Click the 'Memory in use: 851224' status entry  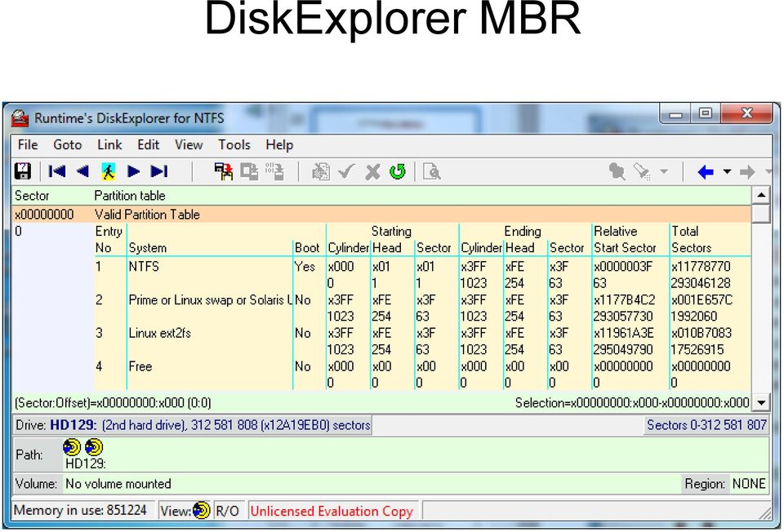pyautogui.click(x=80, y=510)
